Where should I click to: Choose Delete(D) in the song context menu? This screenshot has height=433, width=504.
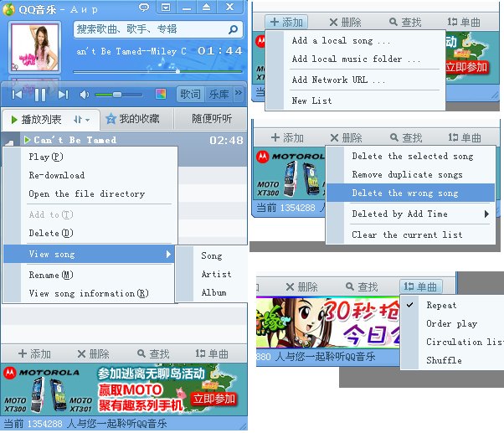click(90, 233)
